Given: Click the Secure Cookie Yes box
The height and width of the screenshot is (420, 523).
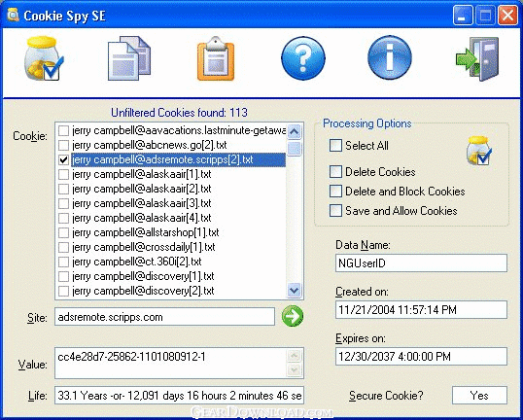Looking at the screenshot, I should (479, 396).
